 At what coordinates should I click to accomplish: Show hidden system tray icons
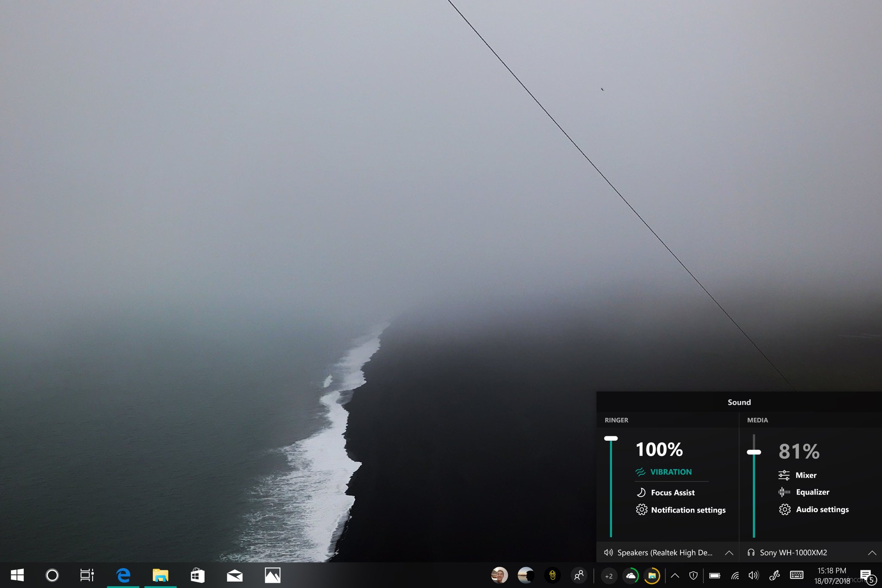tap(675, 576)
